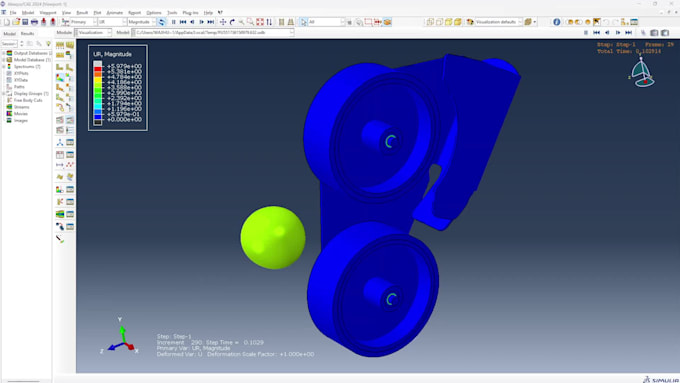Open the Module Visualization dropdown

[x=93, y=33]
